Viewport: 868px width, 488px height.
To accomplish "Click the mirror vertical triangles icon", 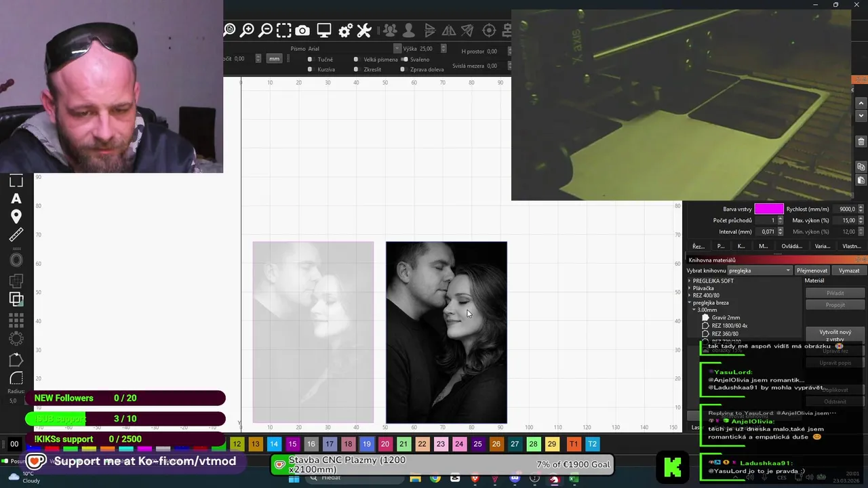I will [430, 30].
